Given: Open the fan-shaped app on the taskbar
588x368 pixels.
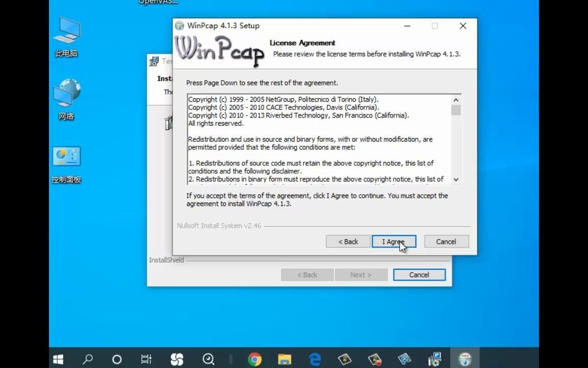Looking at the screenshot, I should point(177,359).
